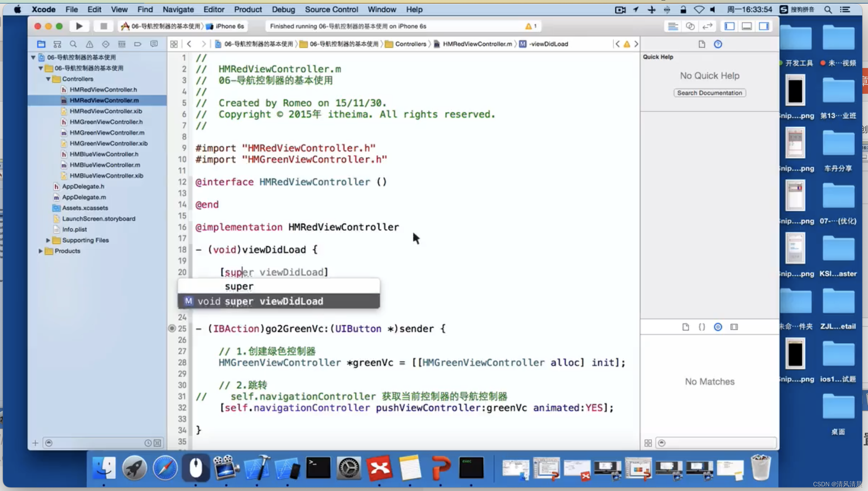The width and height of the screenshot is (868, 491).
Task: Switch to the Version editor
Action: pyautogui.click(x=707, y=26)
